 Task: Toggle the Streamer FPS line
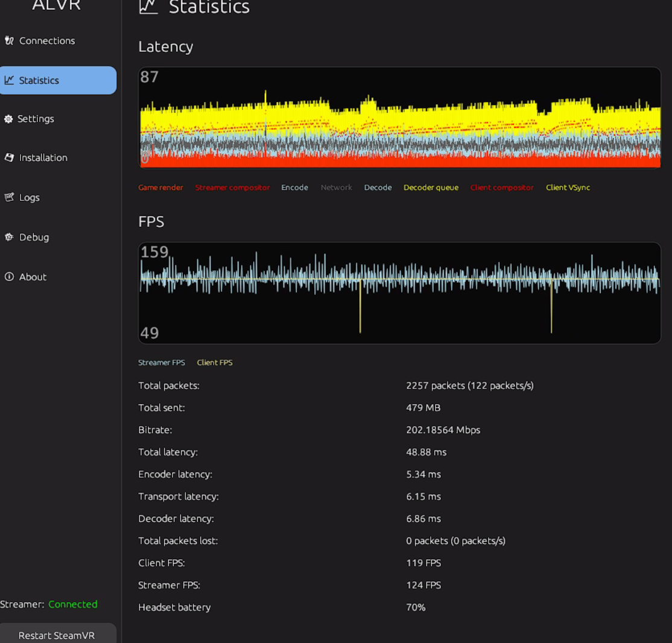[162, 363]
